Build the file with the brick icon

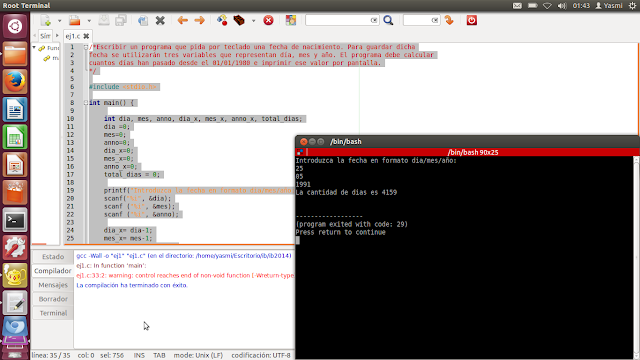tap(239, 20)
